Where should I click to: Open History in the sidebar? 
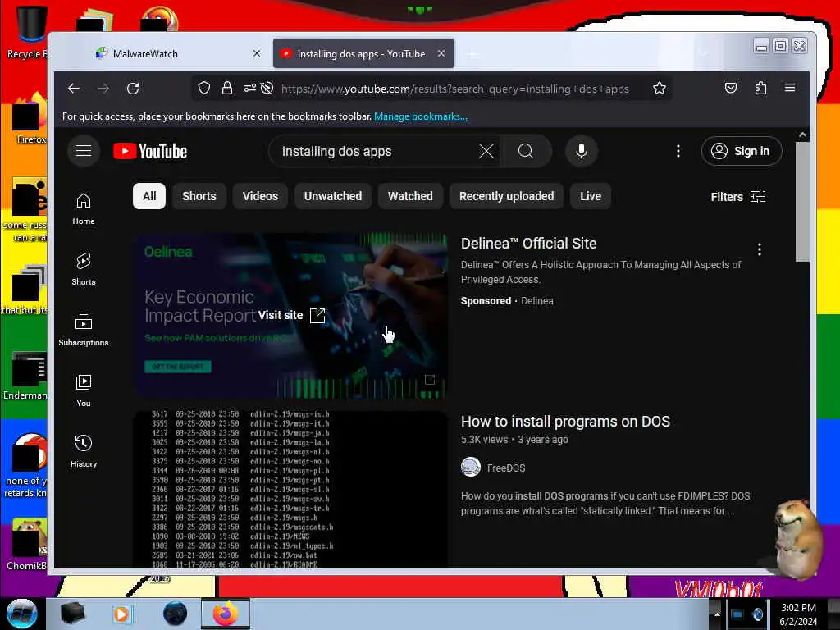84,452
